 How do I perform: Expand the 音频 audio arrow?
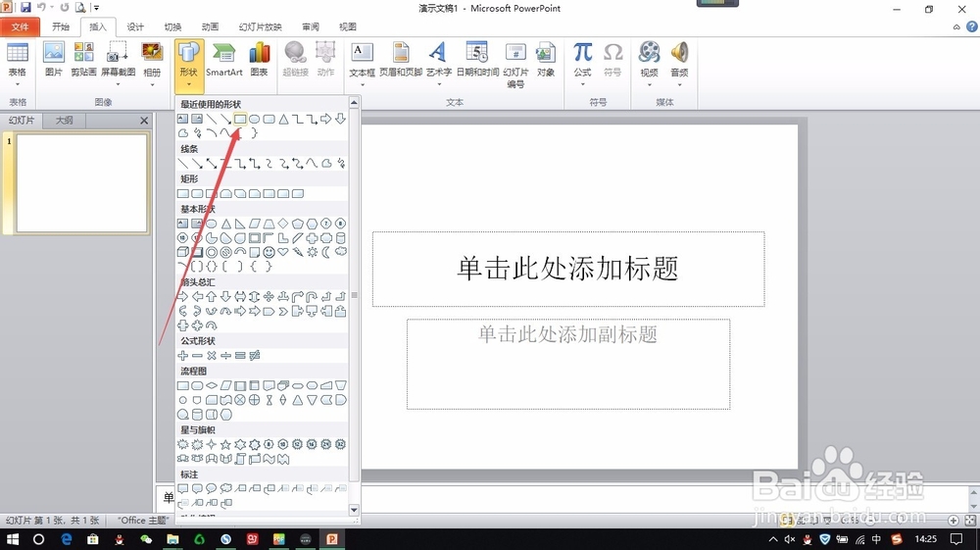coord(679,83)
